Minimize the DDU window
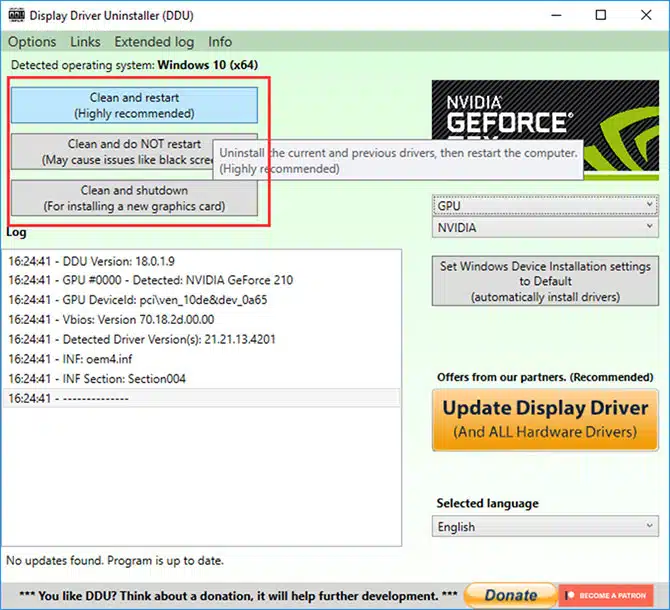The width and height of the screenshot is (670, 610). coord(556,15)
